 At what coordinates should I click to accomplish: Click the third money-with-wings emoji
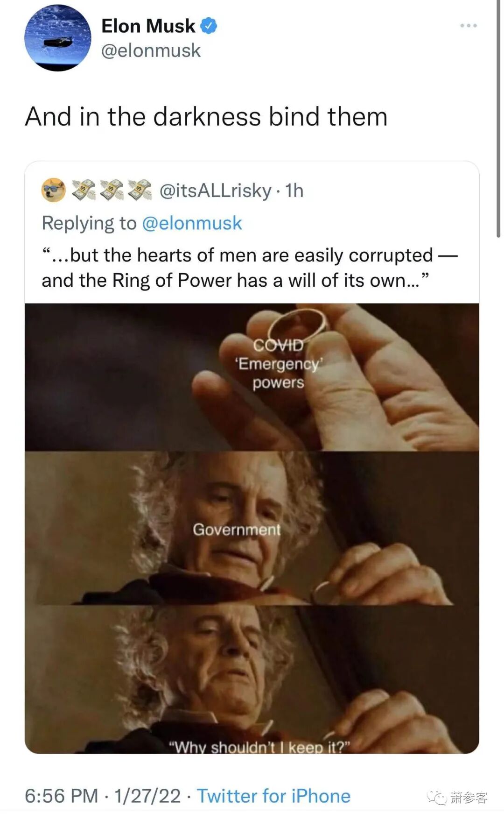[x=140, y=190]
